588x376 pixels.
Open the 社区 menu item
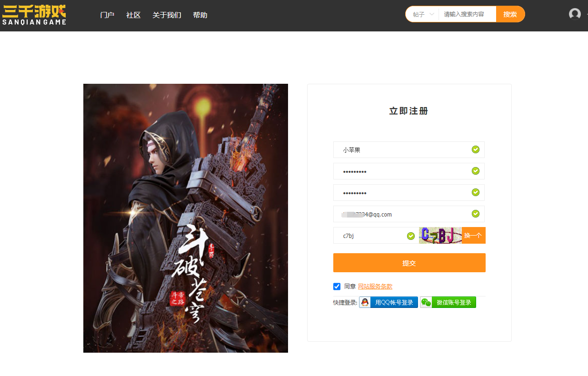[x=133, y=15]
